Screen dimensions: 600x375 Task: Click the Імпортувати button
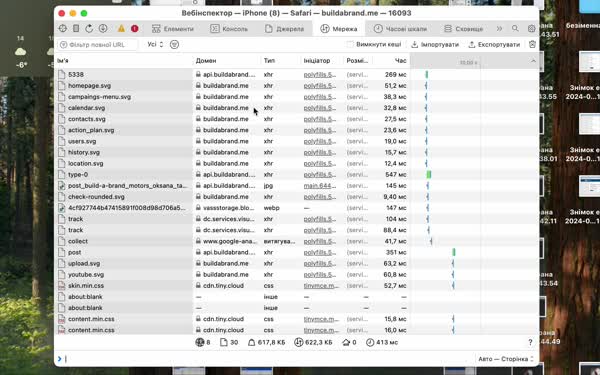click(x=435, y=44)
